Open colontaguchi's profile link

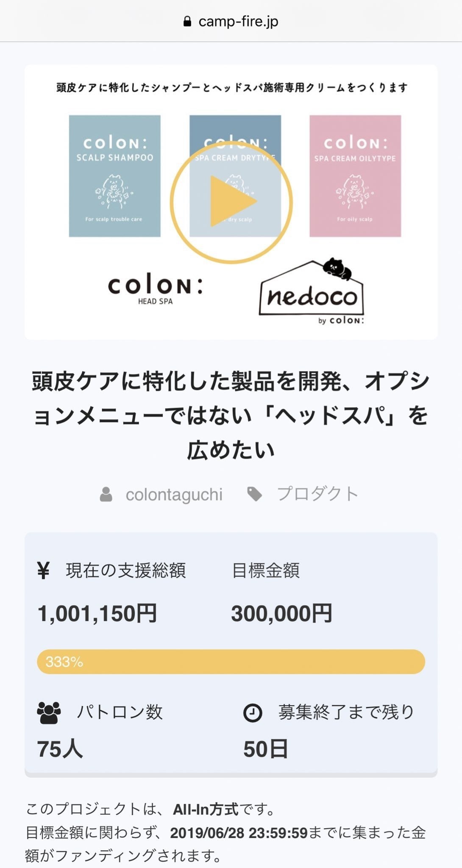tap(174, 494)
